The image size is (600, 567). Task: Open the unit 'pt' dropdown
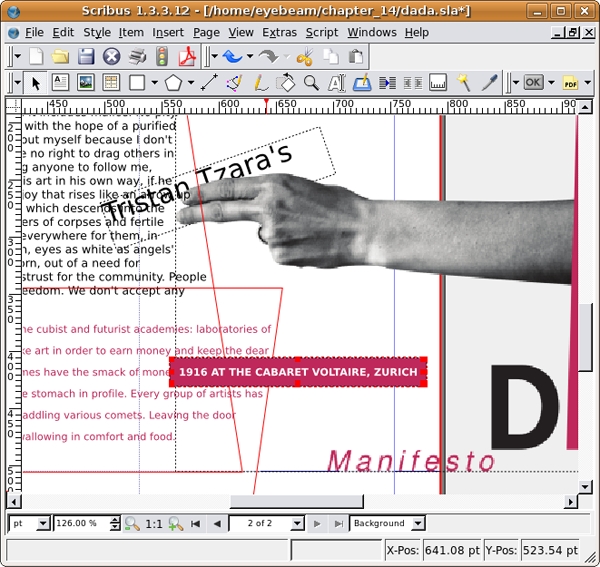(x=43, y=523)
